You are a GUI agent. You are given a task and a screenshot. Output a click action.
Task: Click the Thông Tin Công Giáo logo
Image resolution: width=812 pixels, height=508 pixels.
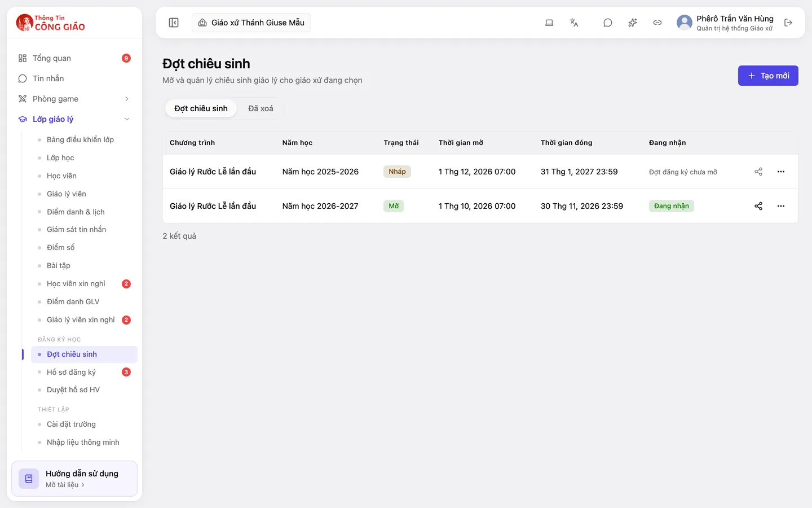pyautogui.click(x=51, y=23)
